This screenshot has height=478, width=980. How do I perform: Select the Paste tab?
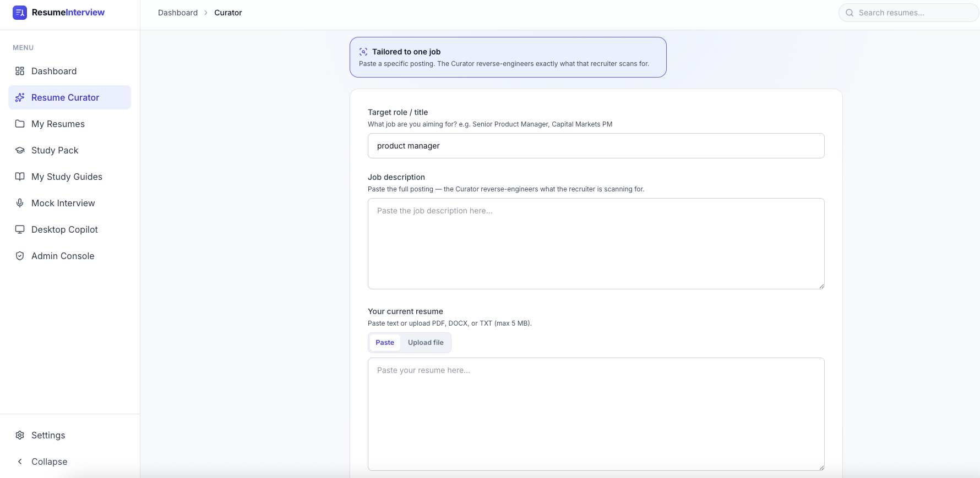pyautogui.click(x=385, y=343)
